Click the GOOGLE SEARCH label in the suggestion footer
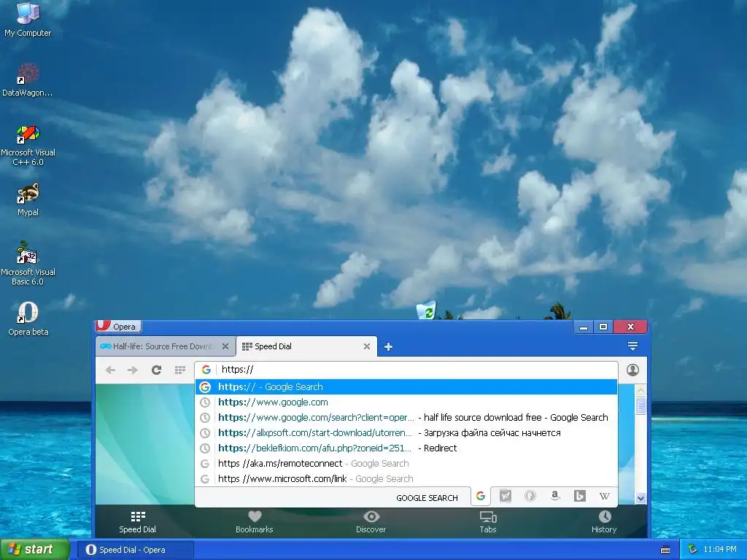 click(x=427, y=497)
